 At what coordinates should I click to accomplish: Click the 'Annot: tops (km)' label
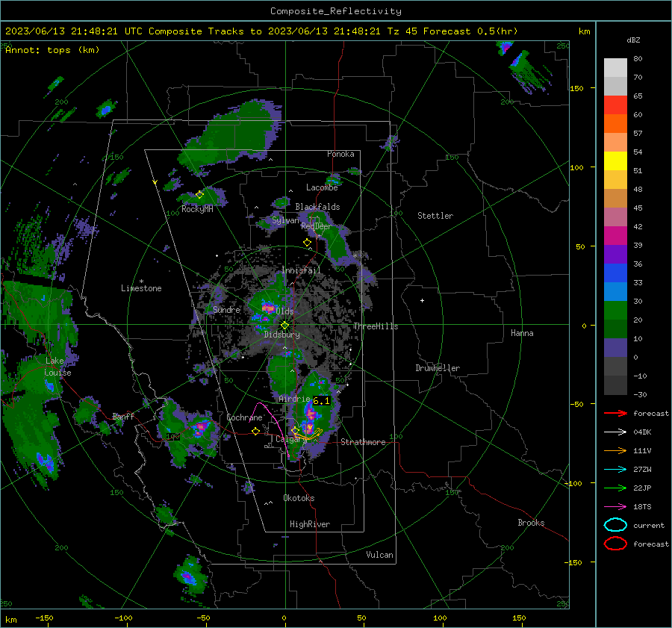point(52,50)
